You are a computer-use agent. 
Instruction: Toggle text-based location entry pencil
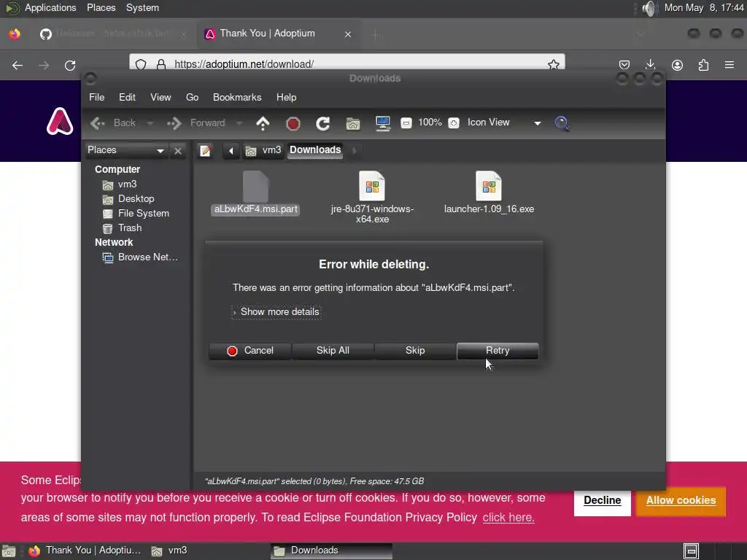click(205, 151)
